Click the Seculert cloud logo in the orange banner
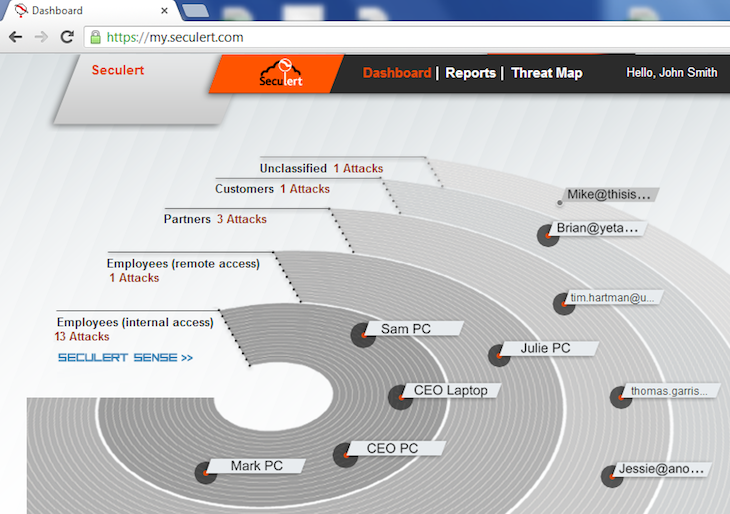 (x=281, y=73)
